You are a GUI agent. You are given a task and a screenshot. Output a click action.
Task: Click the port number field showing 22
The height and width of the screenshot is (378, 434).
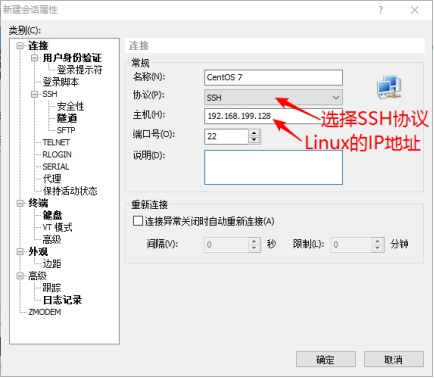coord(226,136)
